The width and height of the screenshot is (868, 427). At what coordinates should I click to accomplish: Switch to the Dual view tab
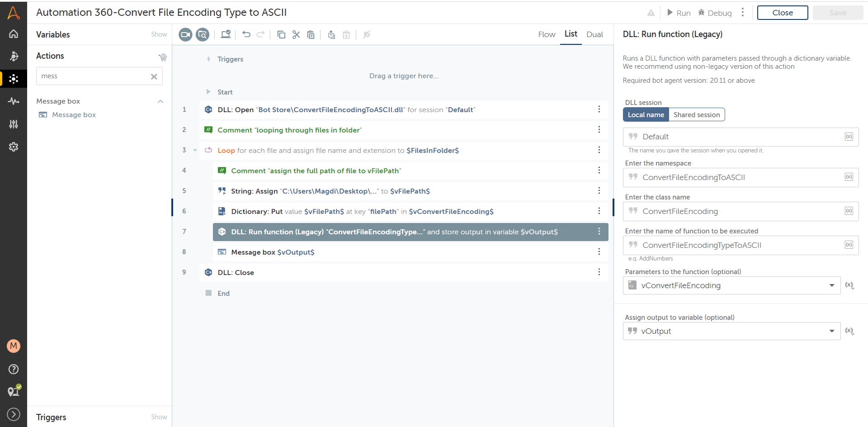click(594, 34)
